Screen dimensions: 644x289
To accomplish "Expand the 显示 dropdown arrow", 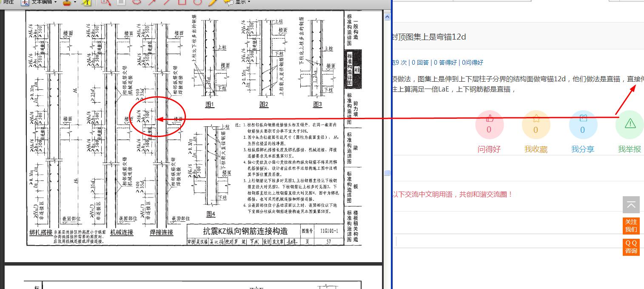I will pos(249,2).
